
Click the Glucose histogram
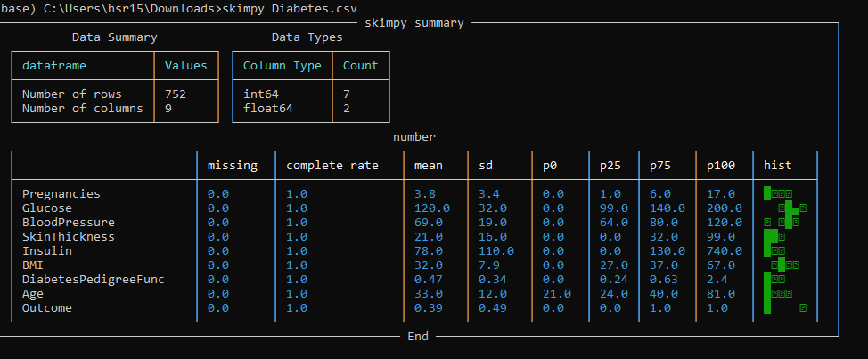coord(792,208)
